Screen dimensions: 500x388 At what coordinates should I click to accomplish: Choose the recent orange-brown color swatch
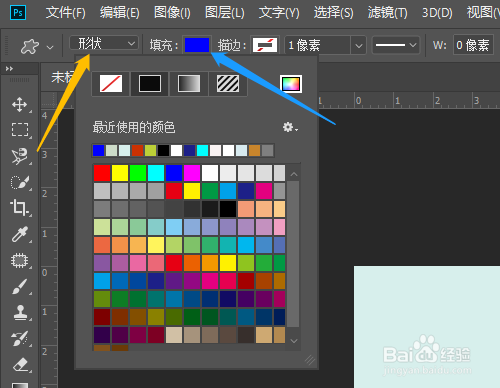pos(254,151)
